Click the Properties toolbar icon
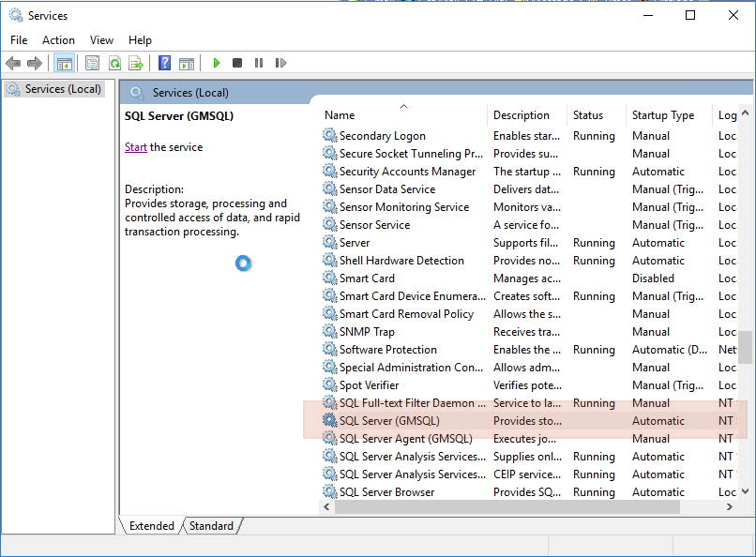756x557 pixels. coord(90,63)
